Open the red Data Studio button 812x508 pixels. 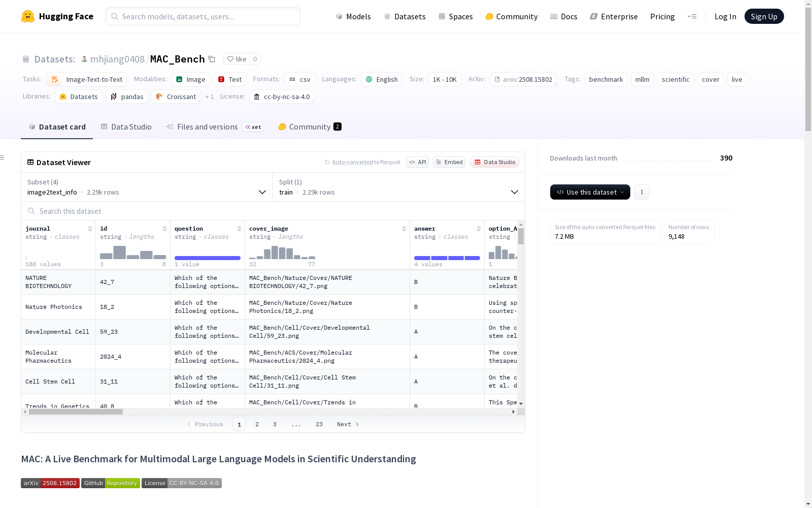click(495, 162)
